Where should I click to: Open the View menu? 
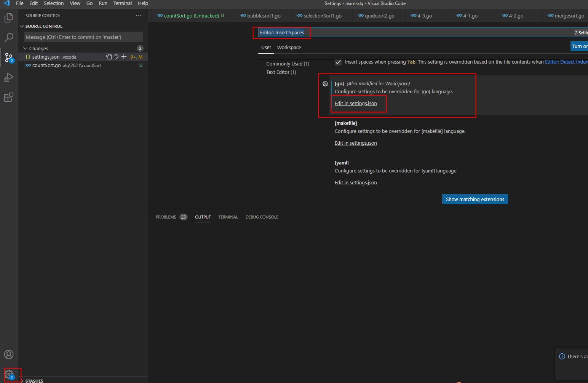click(x=75, y=3)
